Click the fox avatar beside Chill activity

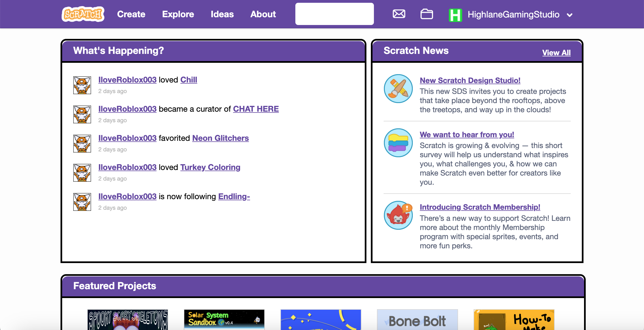[82, 85]
